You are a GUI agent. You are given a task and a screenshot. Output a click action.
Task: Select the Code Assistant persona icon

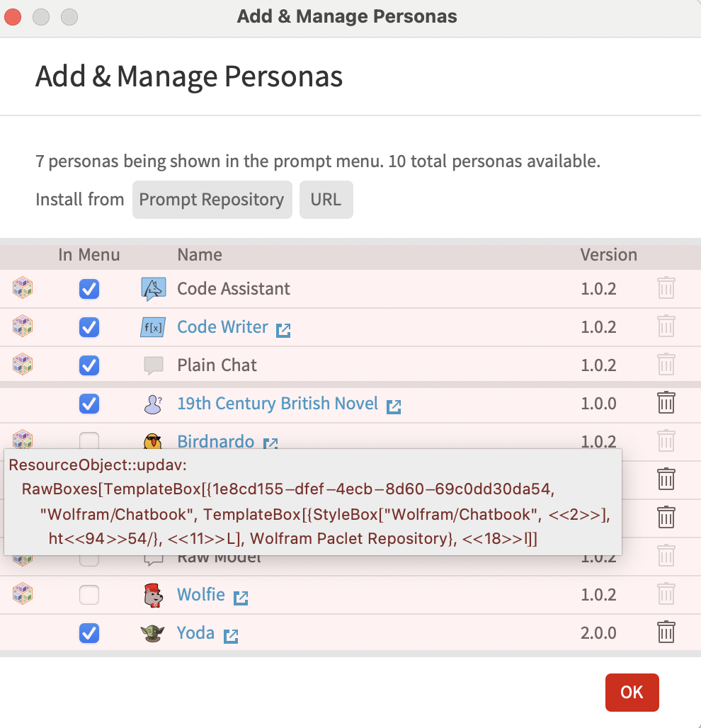(153, 288)
